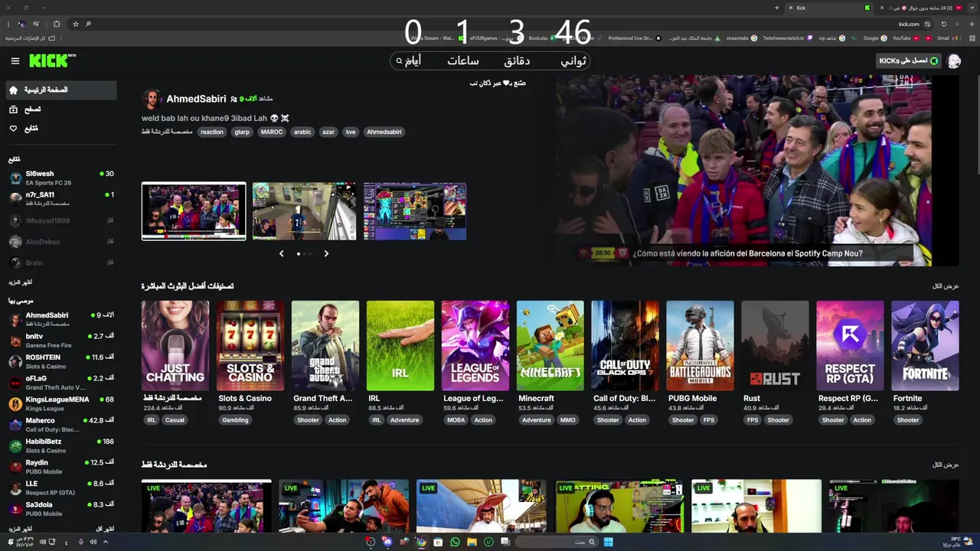
Task: Select the arabic tag
Action: point(302,132)
